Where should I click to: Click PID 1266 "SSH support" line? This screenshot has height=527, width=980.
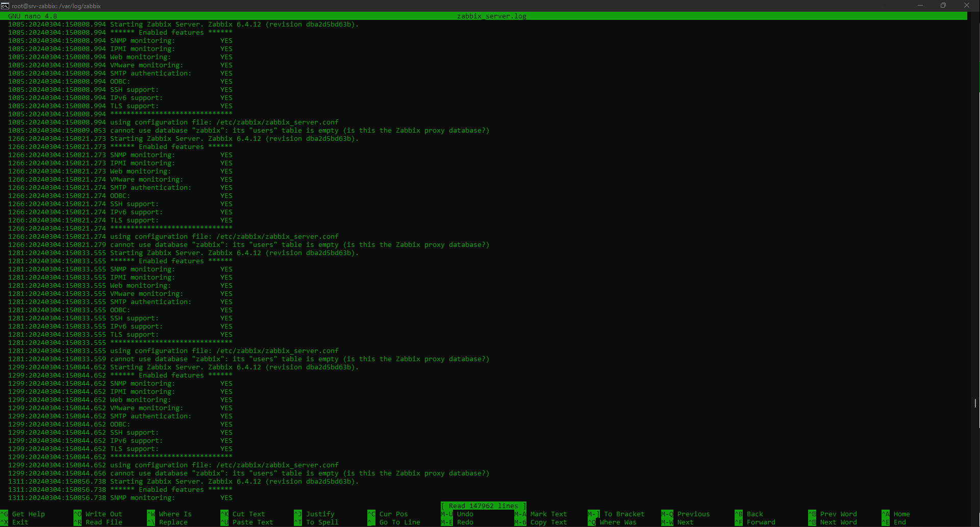[x=120, y=204]
